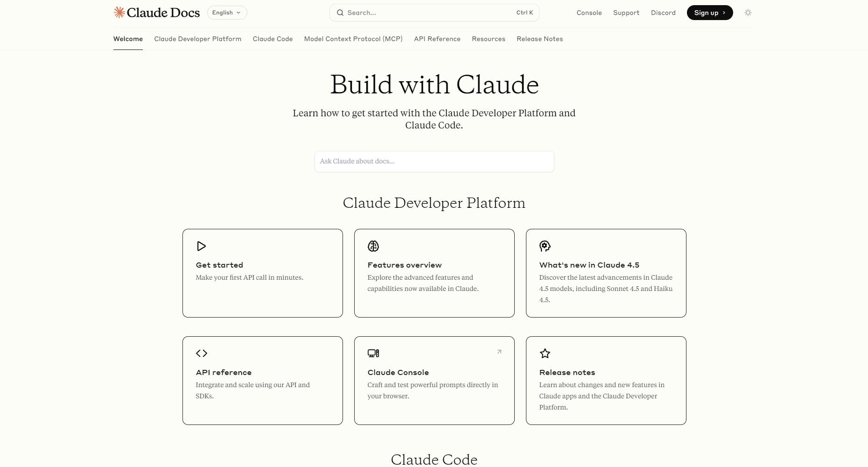Select the Model Context Protocol (MCP) tab
Viewport: 868px width, 467px height.
point(353,39)
